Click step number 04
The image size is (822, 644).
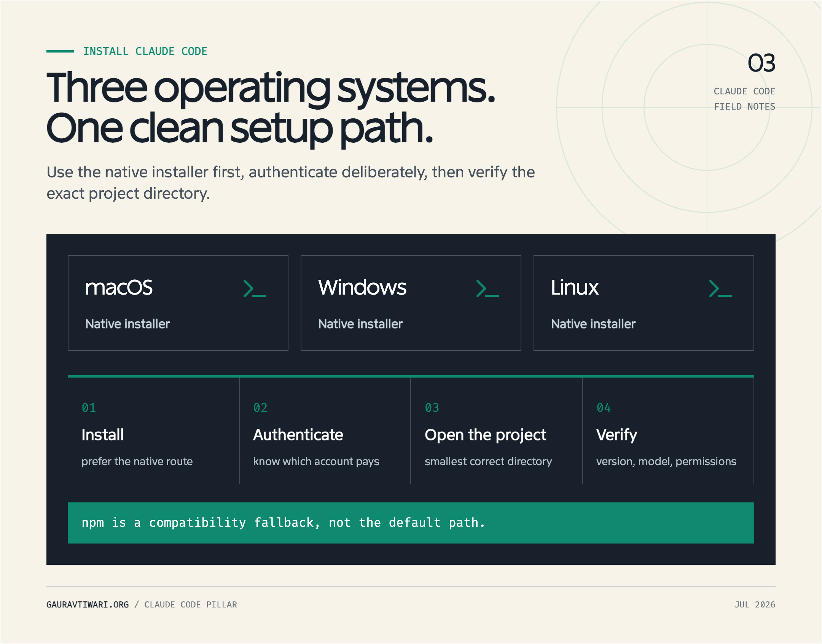pyautogui.click(x=604, y=408)
